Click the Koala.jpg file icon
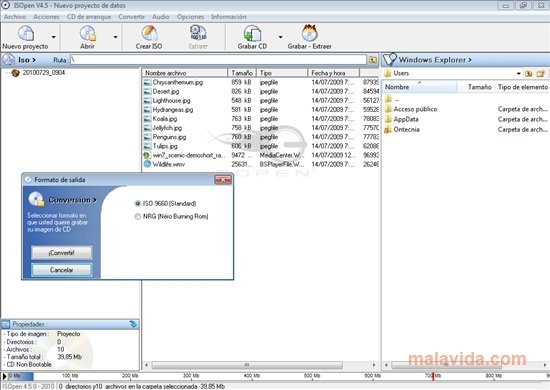 [147, 119]
